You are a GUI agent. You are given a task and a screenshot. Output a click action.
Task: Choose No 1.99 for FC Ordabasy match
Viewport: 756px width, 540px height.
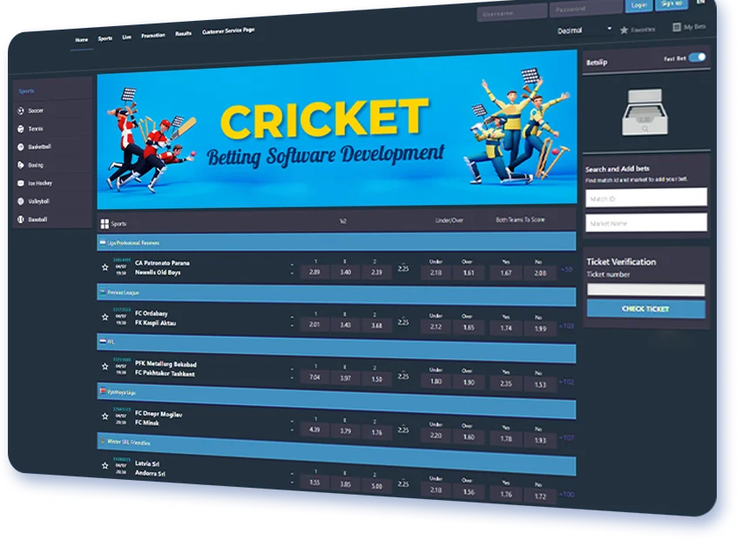pos(540,329)
